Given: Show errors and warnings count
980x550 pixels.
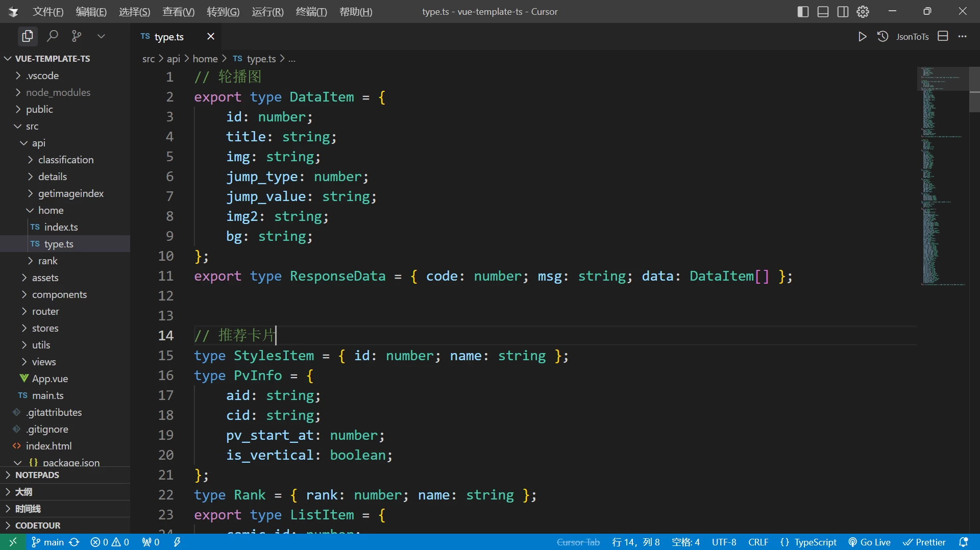Looking at the screenshot, I should tap(109, 542).
